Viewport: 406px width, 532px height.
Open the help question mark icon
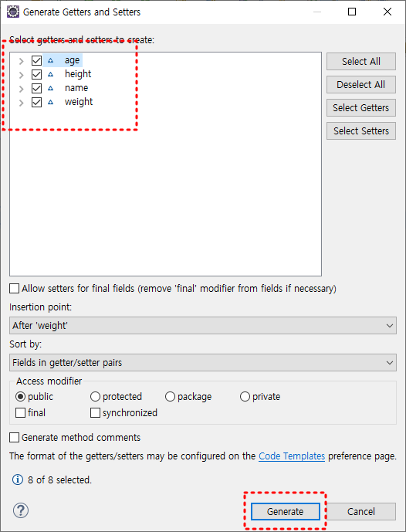click(21, 510)
